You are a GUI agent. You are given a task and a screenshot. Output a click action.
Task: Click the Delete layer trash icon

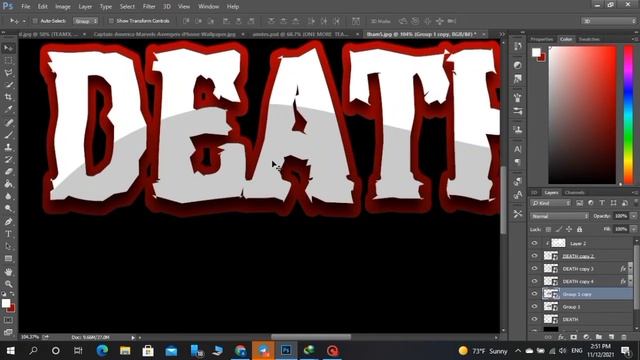point(624,337)
